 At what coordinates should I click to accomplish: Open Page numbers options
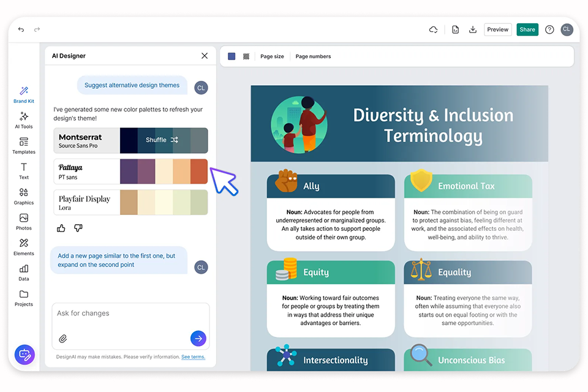pos(313,56)
